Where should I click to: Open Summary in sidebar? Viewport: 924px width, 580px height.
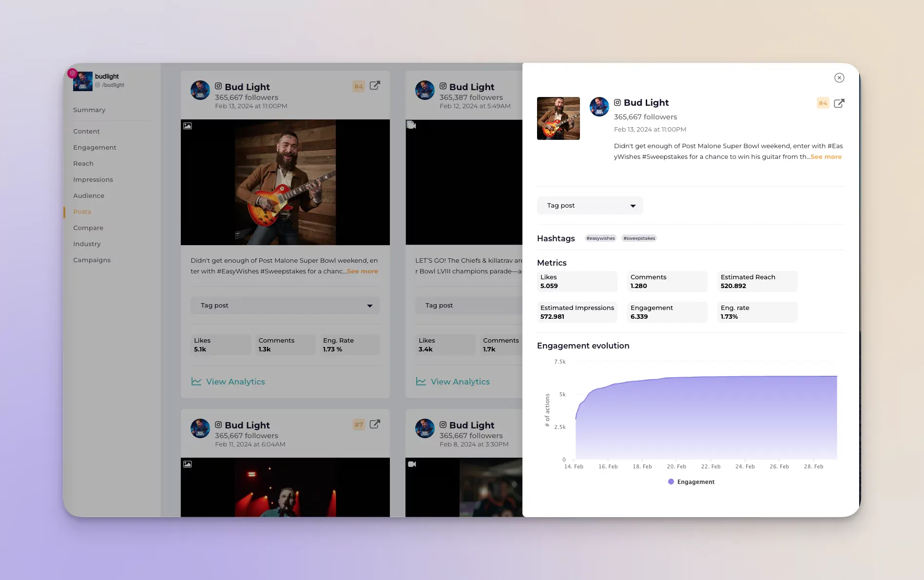tap(89, 110)
